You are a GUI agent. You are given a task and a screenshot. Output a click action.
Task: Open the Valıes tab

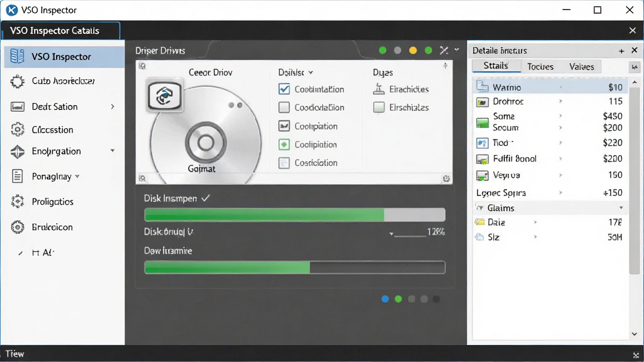(581, 67)
